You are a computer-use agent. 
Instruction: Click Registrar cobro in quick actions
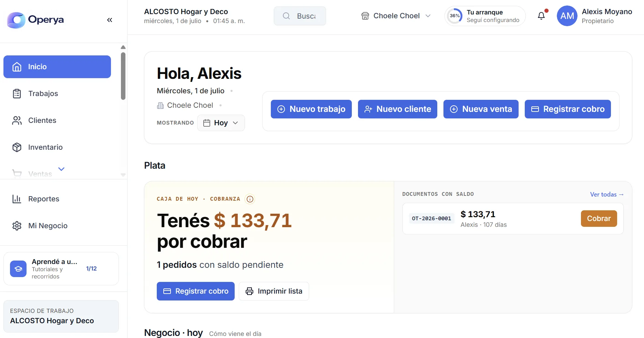coord(568,109)
